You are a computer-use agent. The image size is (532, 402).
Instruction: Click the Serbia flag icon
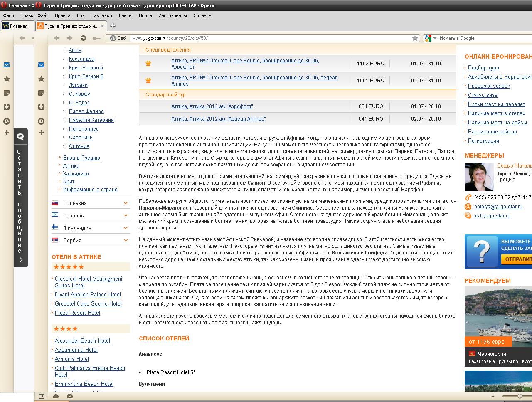[x=55, y=240]
